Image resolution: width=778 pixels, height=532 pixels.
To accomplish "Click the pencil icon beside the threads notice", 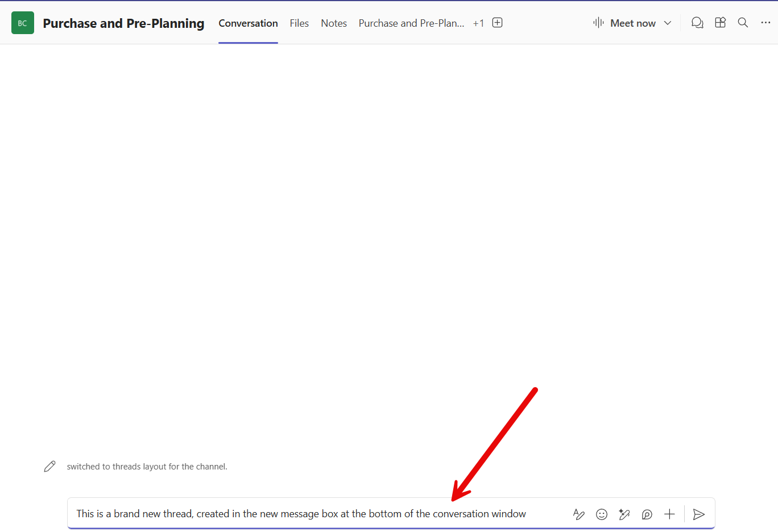I will [x=49, y=466].
